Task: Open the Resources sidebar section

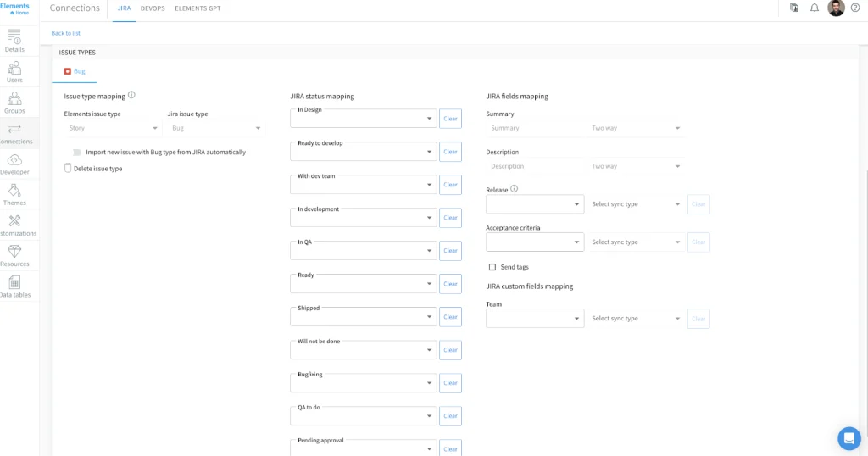Action: click(15, 256)
